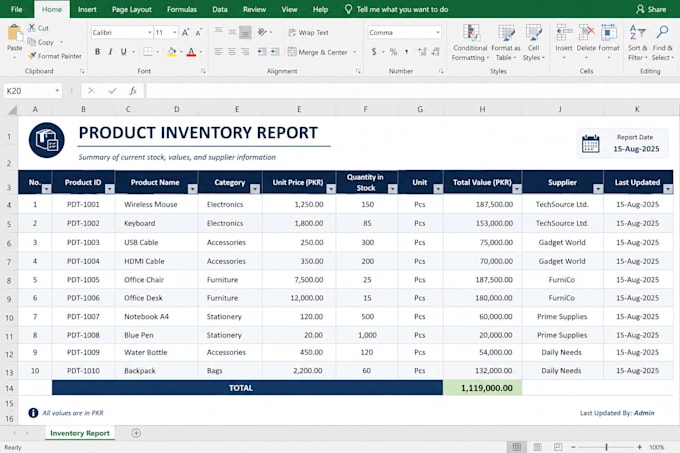Click Merge & Center button
Viewport: 680px width, 453px height.
(318, 52)
